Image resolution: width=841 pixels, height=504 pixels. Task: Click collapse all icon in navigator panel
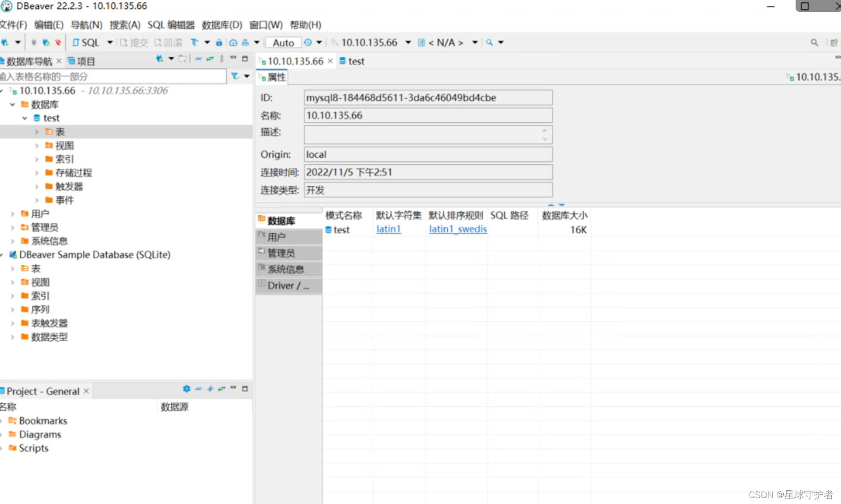[198, 59]
